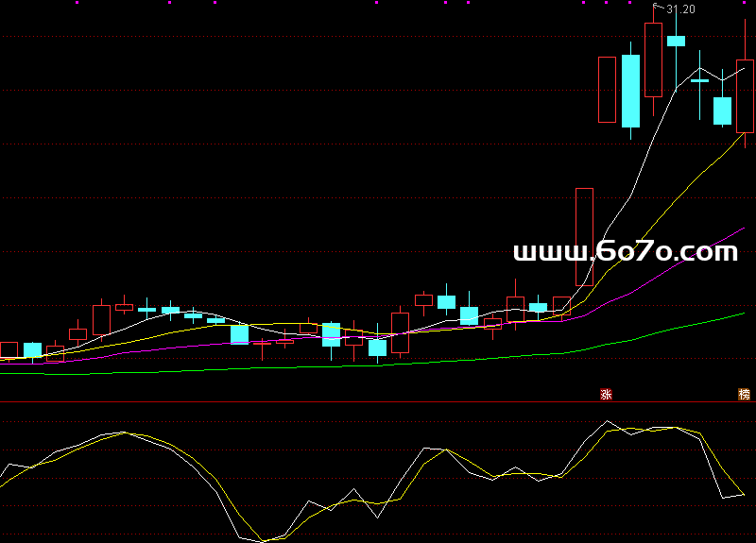Select the cyan doji candle with long wicks

[x=699, y=81]
